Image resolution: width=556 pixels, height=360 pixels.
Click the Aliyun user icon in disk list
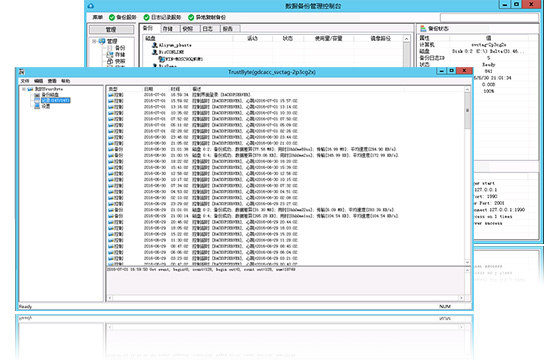point(155,45)
